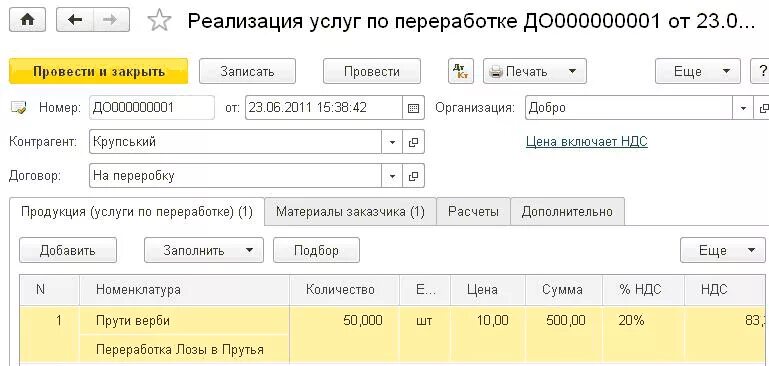The height and width of the screenshot is (366, 769).
Task: Click the Организация field Добро
Action: coord(629,107)
